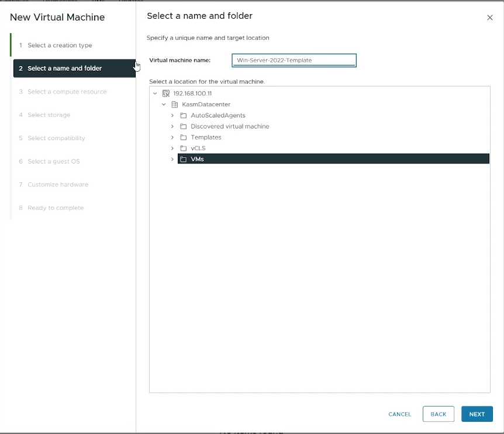Click the 192.168.100.11 host icon
Screen dimensions: 504x434
pos(165,93)
